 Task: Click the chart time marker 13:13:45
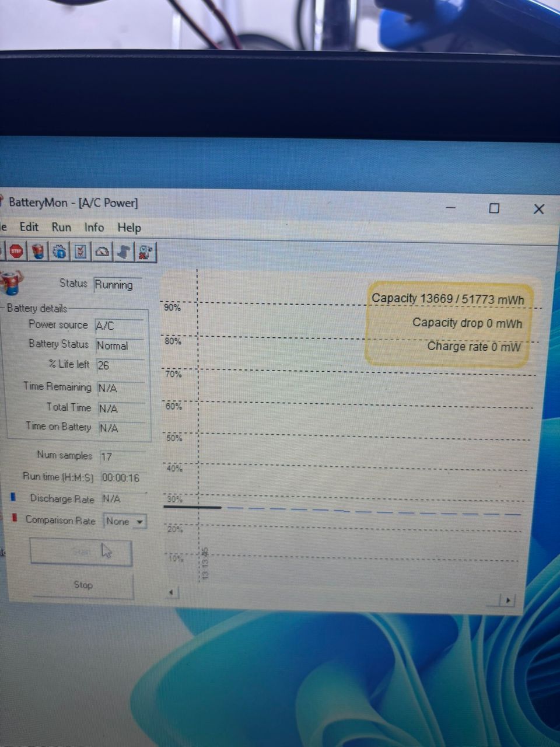tap(205, 563)
